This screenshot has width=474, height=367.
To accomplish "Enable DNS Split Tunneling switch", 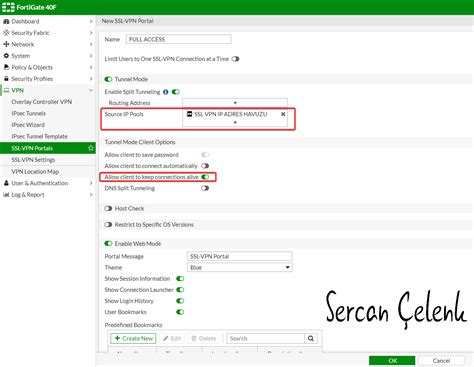I will pos(205,188).
